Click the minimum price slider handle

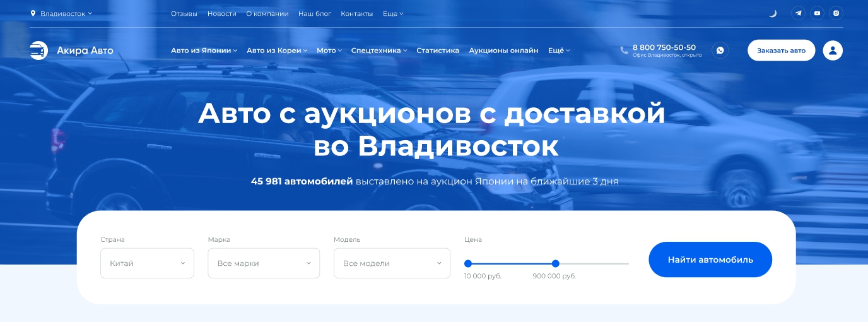coord(468,263)
